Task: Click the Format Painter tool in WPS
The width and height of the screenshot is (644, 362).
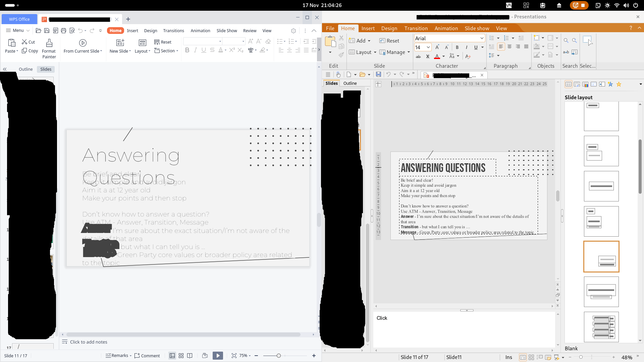Action: (x=49, y=49)
